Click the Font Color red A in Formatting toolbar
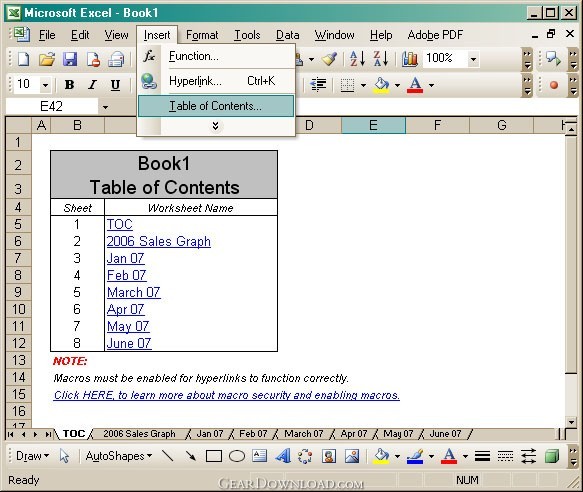The image size is (583, 492). 415,85
